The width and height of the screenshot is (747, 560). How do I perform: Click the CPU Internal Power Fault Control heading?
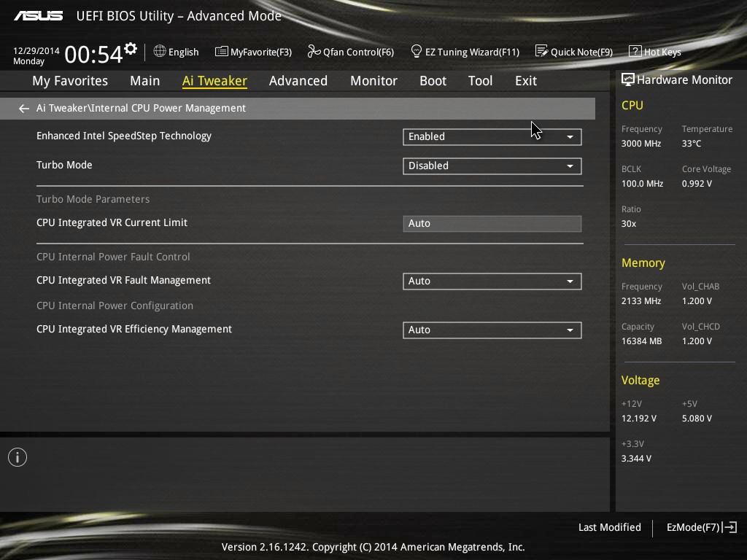pyautogui.click(x=113, y=257)
